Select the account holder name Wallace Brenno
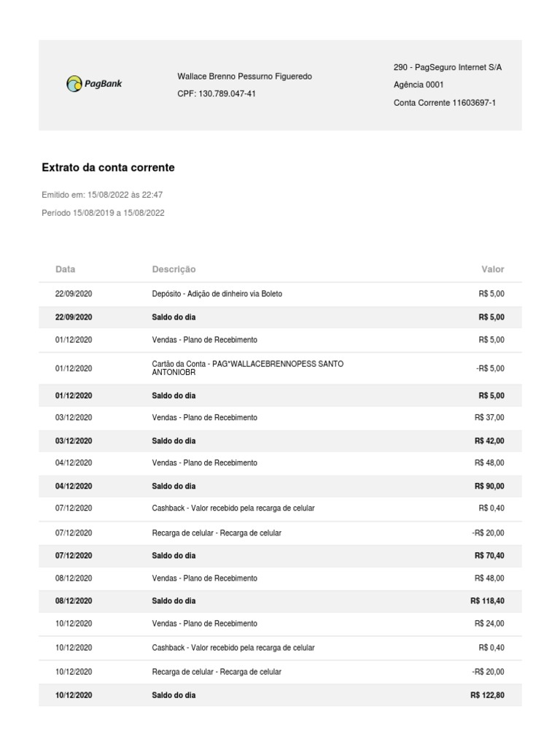560x747 pixels. click(244, 77)
